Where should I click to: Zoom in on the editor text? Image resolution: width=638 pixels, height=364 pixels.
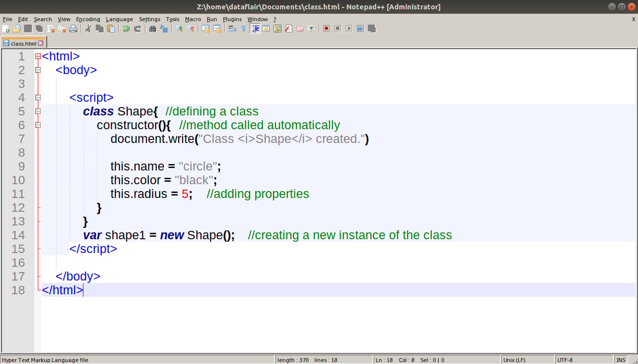[179, 28]
